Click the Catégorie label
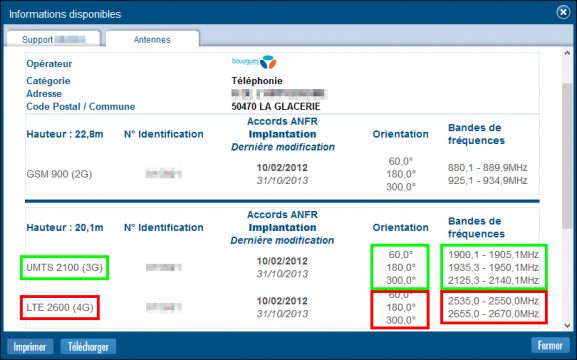 pos(48,81)
